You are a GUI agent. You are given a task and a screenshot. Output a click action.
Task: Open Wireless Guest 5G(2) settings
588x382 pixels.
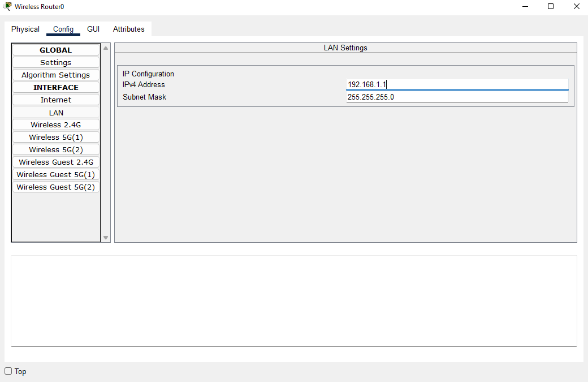55,187
